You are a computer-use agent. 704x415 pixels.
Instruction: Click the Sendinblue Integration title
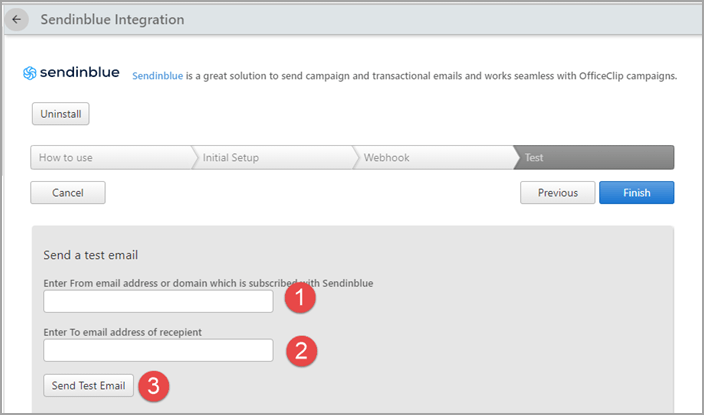pos(112,20)
